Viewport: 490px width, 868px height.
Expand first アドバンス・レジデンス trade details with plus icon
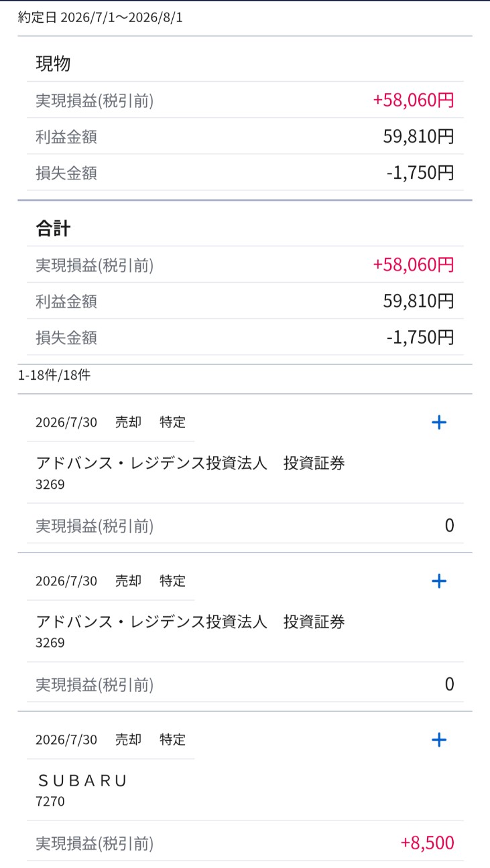point(439,423)
